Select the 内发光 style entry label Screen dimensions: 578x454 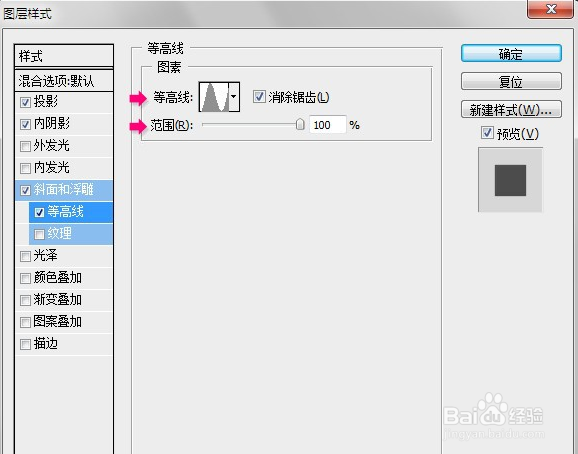pyautogui.click(x=52, y=168)
